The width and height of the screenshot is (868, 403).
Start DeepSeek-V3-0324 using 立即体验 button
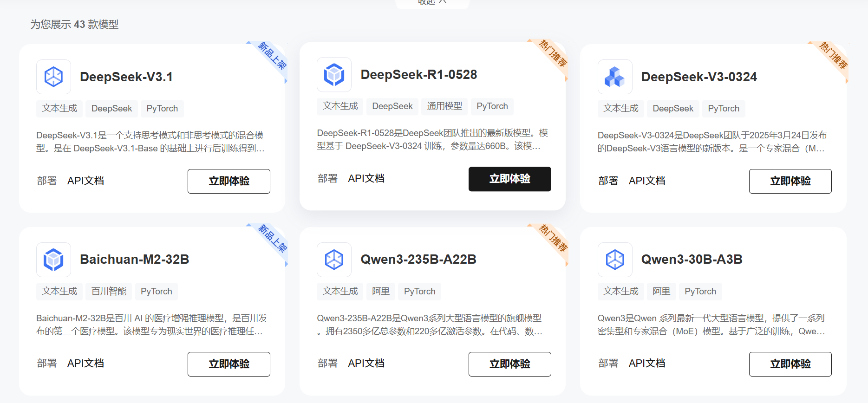(790, 181)
